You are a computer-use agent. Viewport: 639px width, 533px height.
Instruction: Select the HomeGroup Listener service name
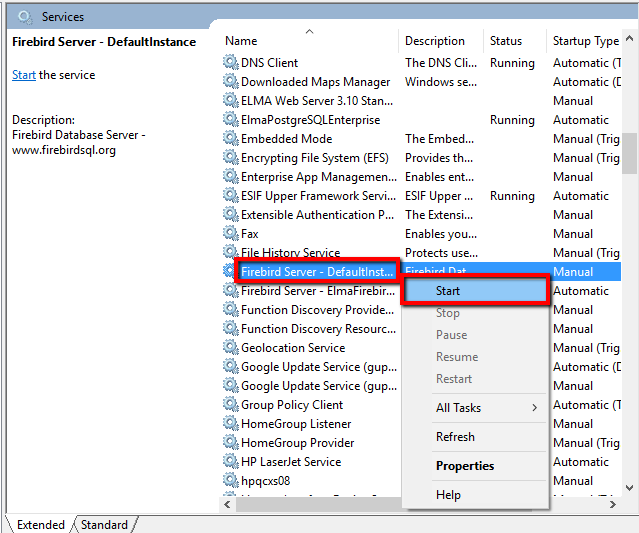pos(296,423)
